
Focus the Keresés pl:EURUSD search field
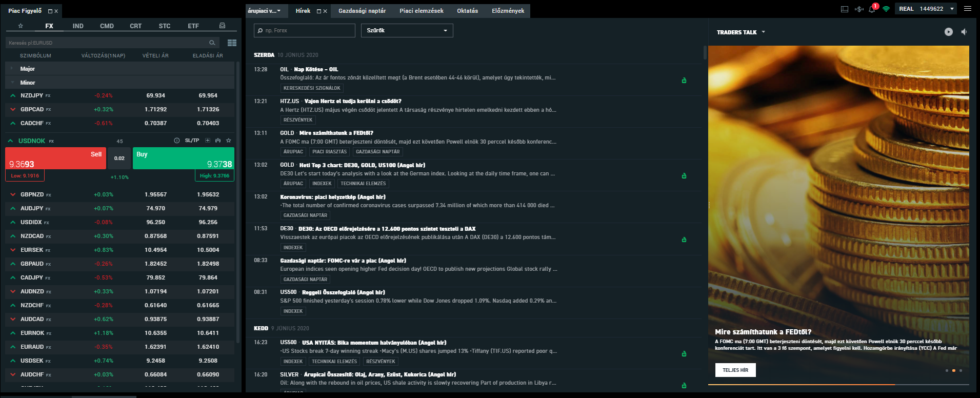112,43
